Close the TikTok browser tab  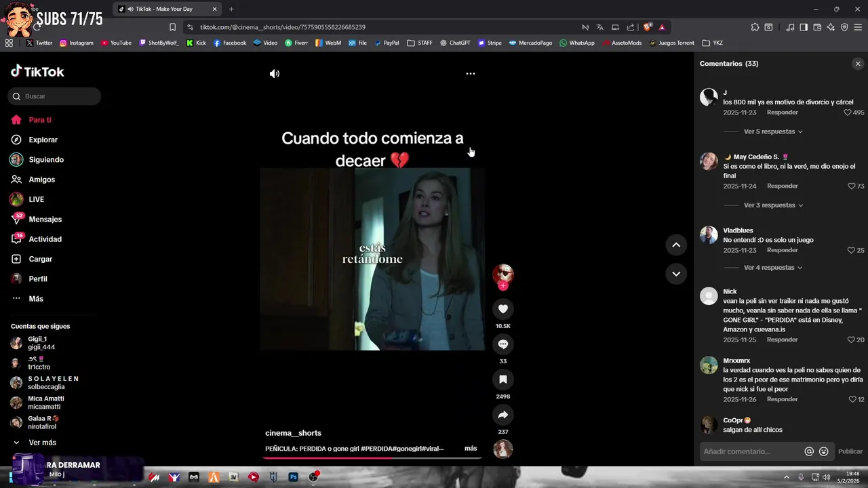click(x=215, y=9)
